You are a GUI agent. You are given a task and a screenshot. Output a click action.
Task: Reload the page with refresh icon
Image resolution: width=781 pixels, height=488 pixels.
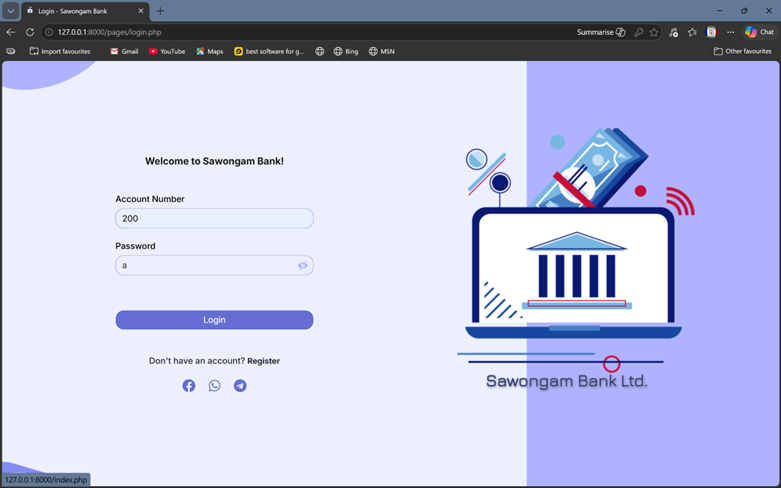pos(30,32)
